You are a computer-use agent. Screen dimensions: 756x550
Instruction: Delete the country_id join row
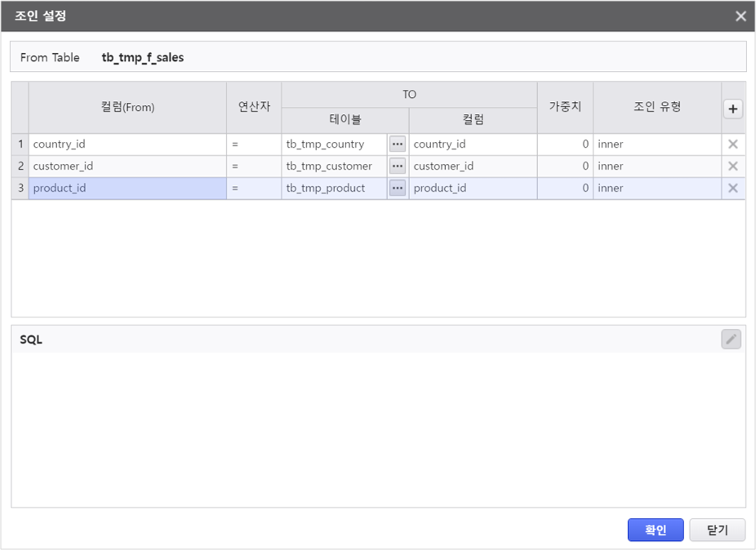[733, 144]
